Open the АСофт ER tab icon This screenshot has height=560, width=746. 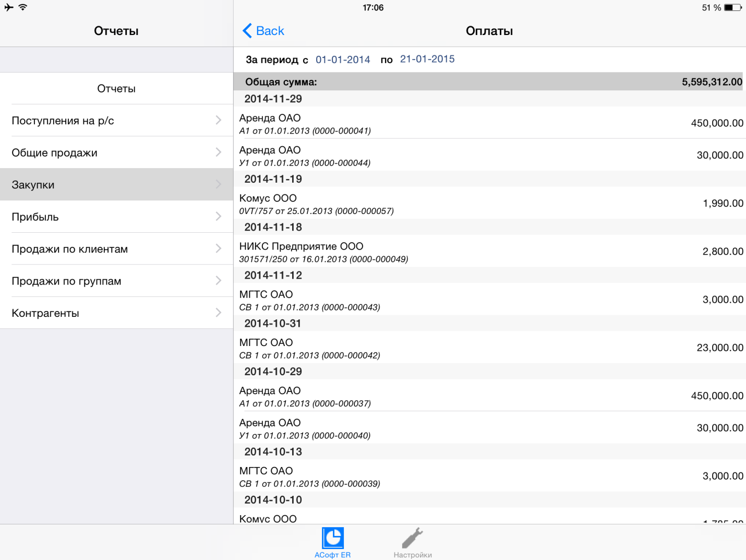click(x=333, y=538)
